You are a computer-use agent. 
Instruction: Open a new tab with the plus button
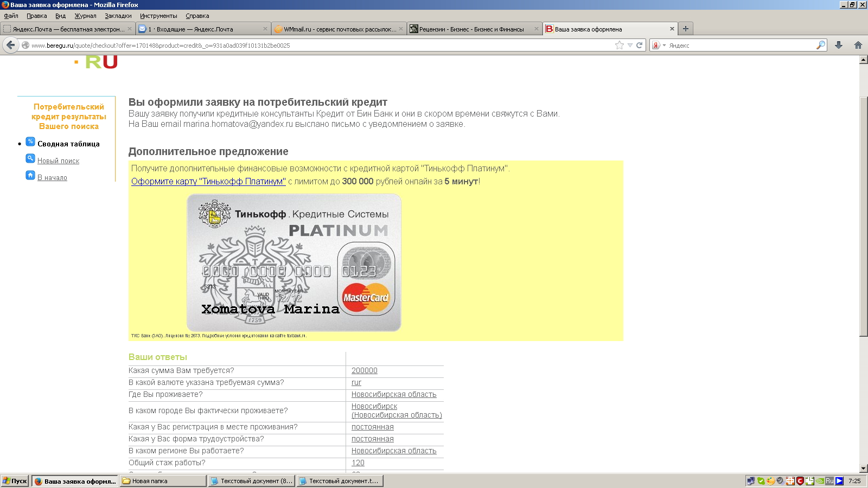(686, 29)
